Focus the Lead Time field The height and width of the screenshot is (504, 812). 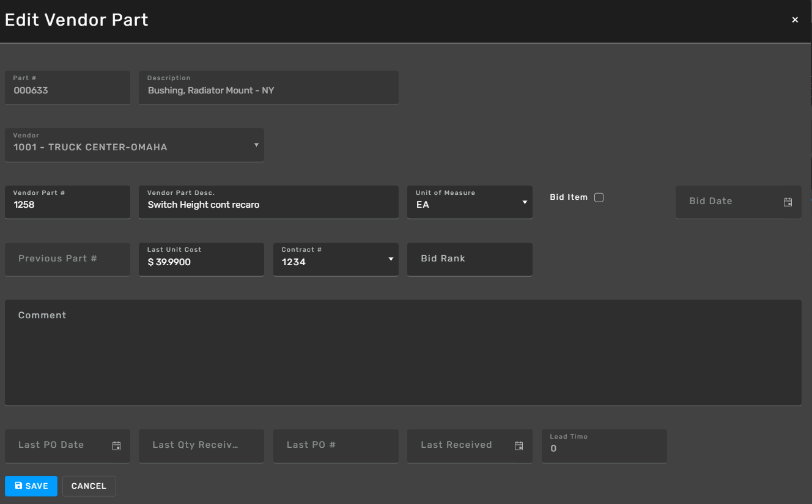tap(604, 445)
